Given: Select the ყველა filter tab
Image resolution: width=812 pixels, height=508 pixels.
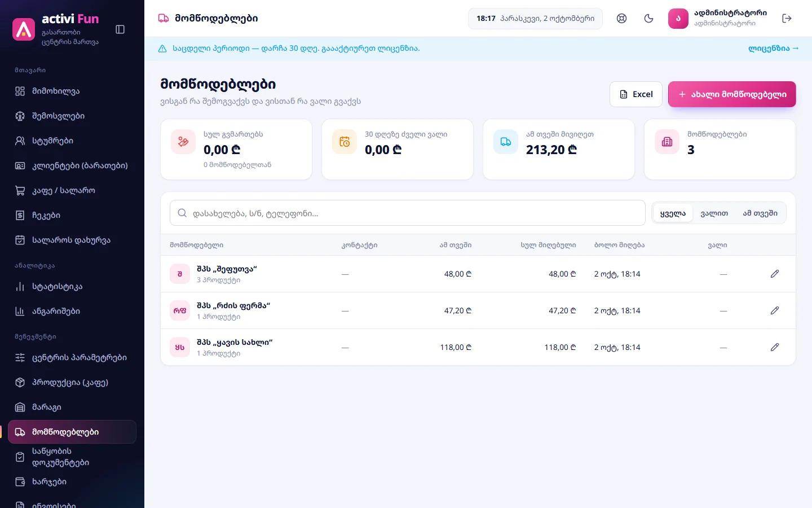Looking at the screenshot, I should coord(673,213).
